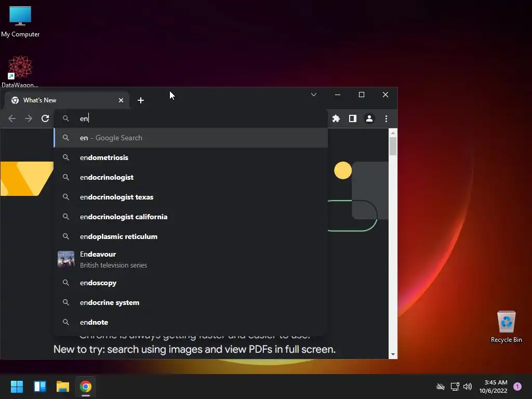Screen dimensions: 532x399
Task: Choose the 'endocrine system' suggestion
Action: point(191,302)
